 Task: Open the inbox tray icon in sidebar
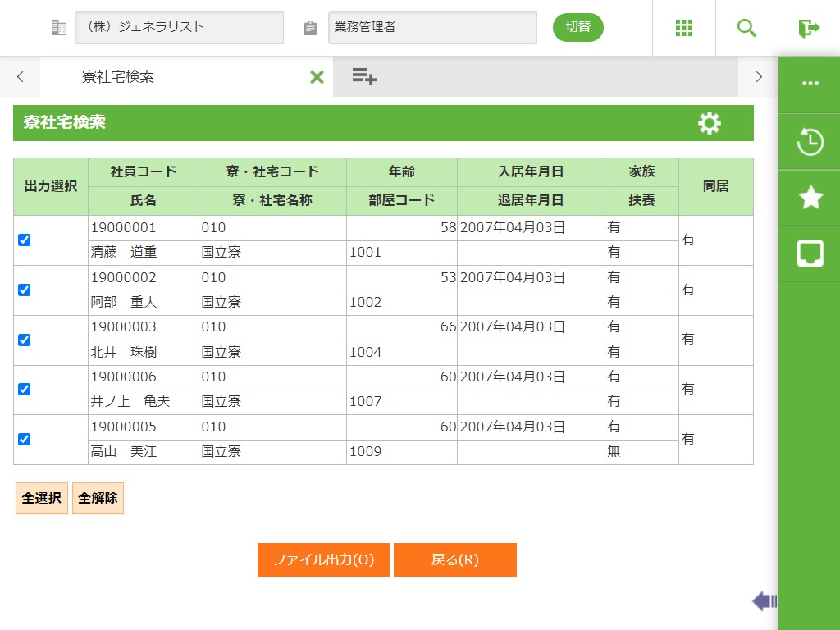tap(810, 253)
